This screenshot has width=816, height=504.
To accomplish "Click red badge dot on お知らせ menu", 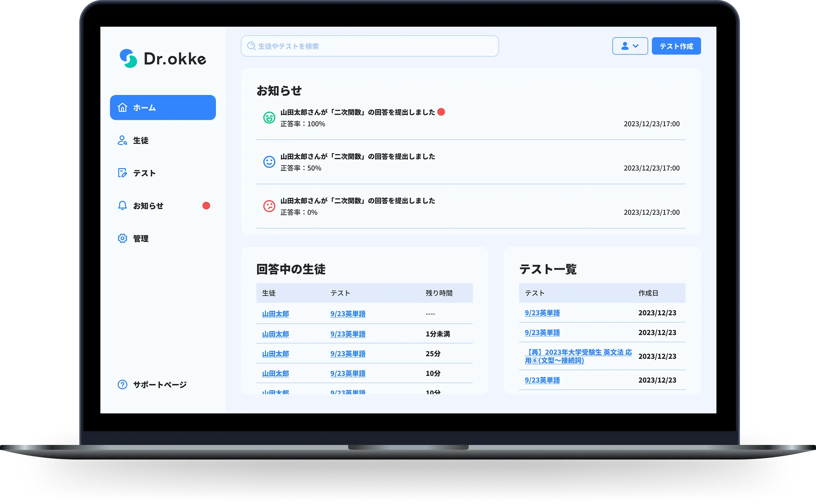I will [206, 205].
